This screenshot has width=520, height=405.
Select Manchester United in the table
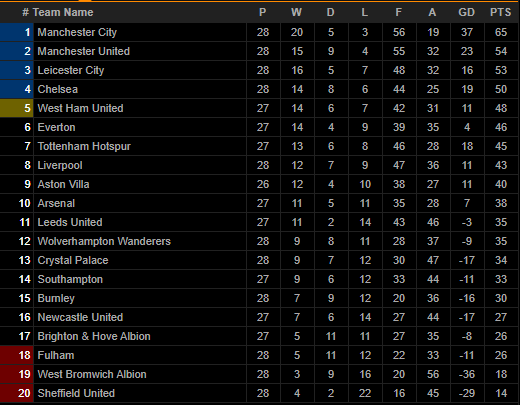coord(83,51)
